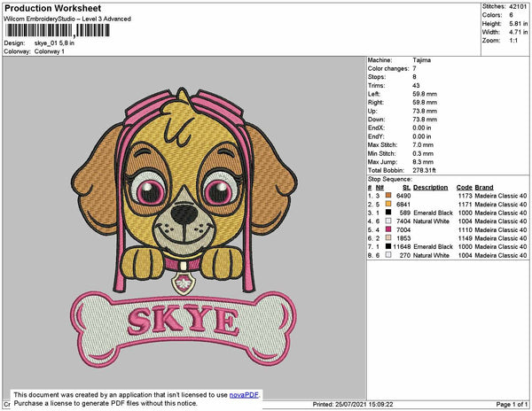Click the design name 'skye_01 5,8 in'
The image size is (532, 411).
click(54, 43)
